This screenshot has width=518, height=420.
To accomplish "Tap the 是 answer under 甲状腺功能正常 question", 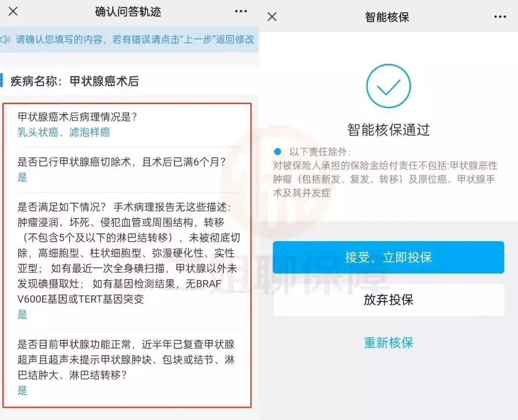I will (22, 390).
